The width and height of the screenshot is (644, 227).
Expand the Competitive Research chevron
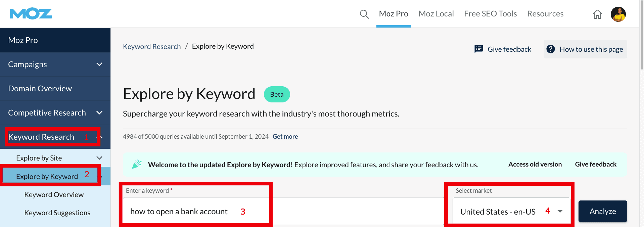pyautogui.click(x=99, y=112)
